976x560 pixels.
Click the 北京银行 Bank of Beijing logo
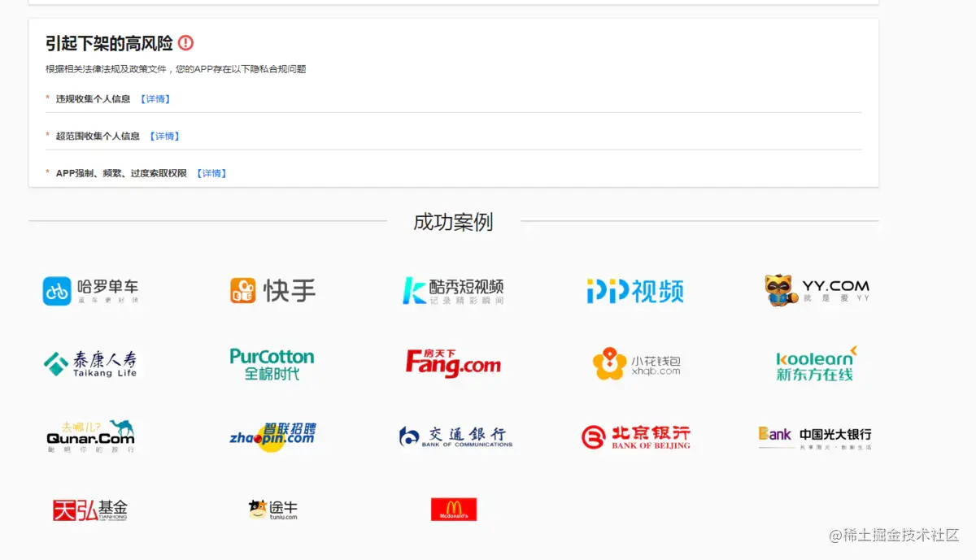click(636, 436)
